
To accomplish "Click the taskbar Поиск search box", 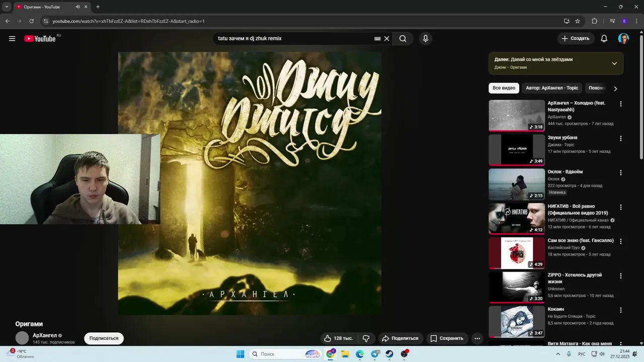I will [x=286, y=354].
